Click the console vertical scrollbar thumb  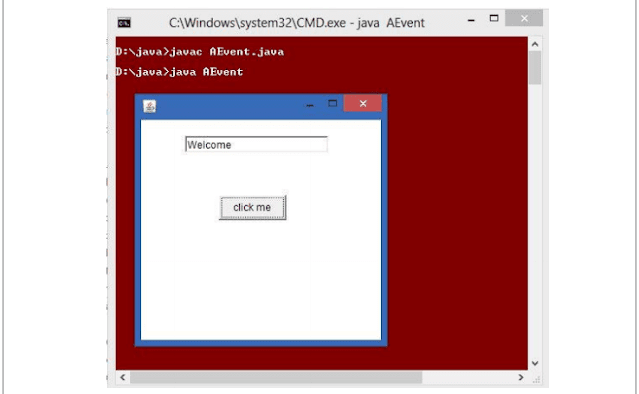pos(535,68)
